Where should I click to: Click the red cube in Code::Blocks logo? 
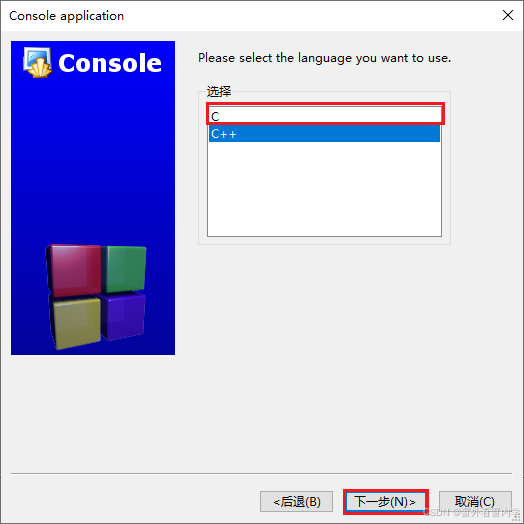click(x=74, y=270)
